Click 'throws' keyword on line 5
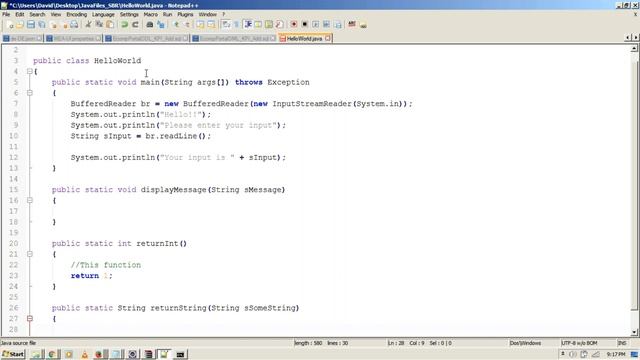Screen dimensions: 640x360 point(249,82)
